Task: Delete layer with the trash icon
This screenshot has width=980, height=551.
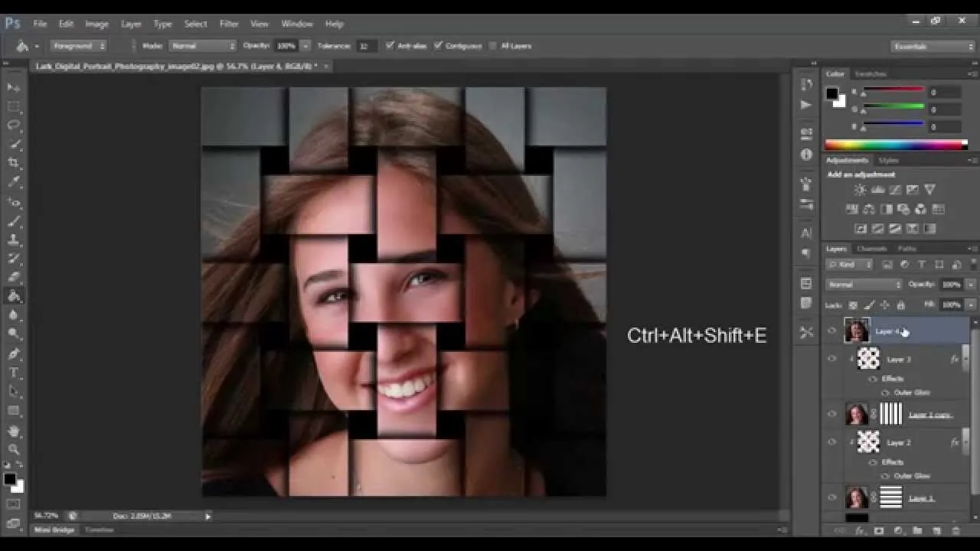Action: pyautogui.click(x=955, y=530)
